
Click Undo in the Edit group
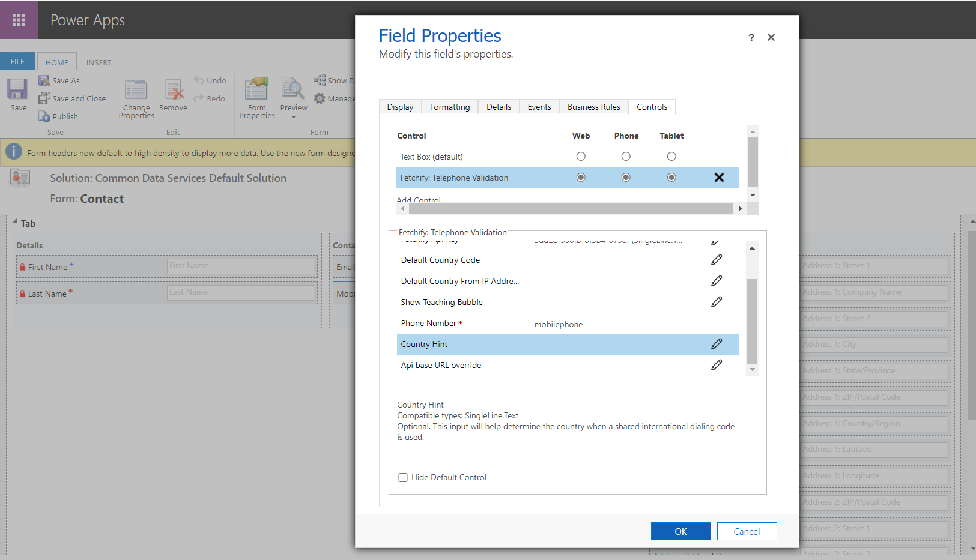tap(210, 80)
